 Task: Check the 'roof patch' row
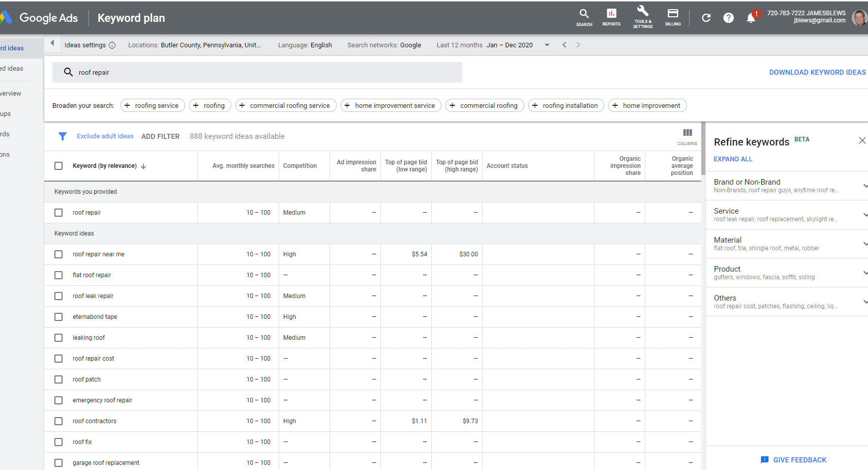pos(58,379)
